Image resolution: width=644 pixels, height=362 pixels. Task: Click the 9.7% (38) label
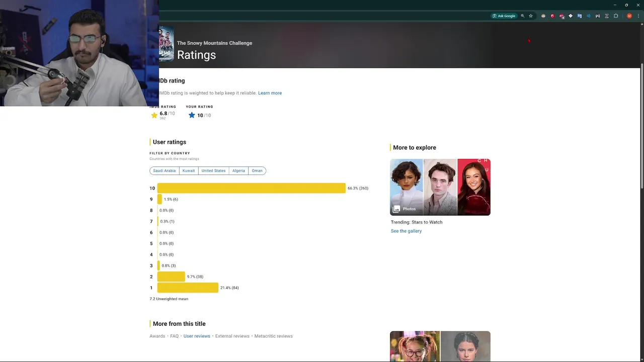point(195,277)
